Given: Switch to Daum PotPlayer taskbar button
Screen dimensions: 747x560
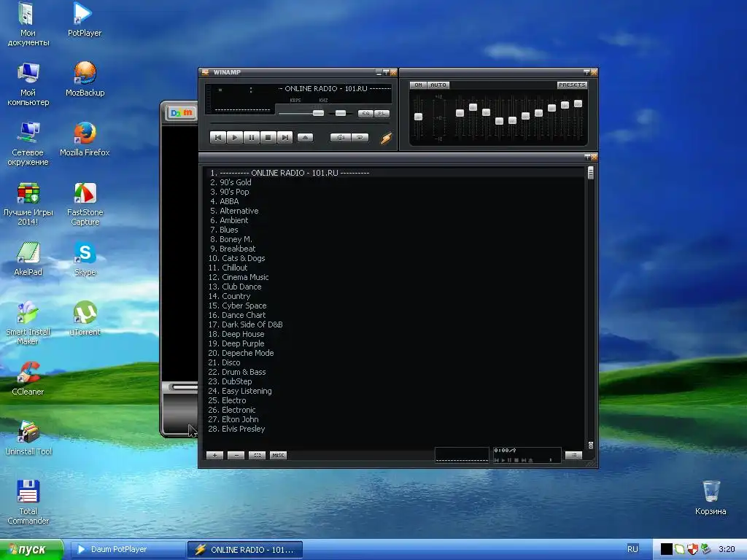Looking at the screenshot, I should pos(128,550).
